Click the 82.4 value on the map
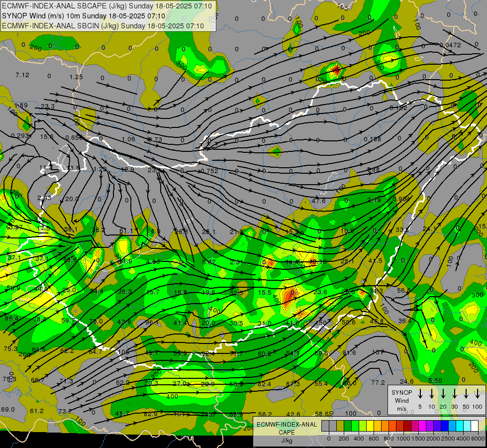The image size is (487, 448). (264, 384)
